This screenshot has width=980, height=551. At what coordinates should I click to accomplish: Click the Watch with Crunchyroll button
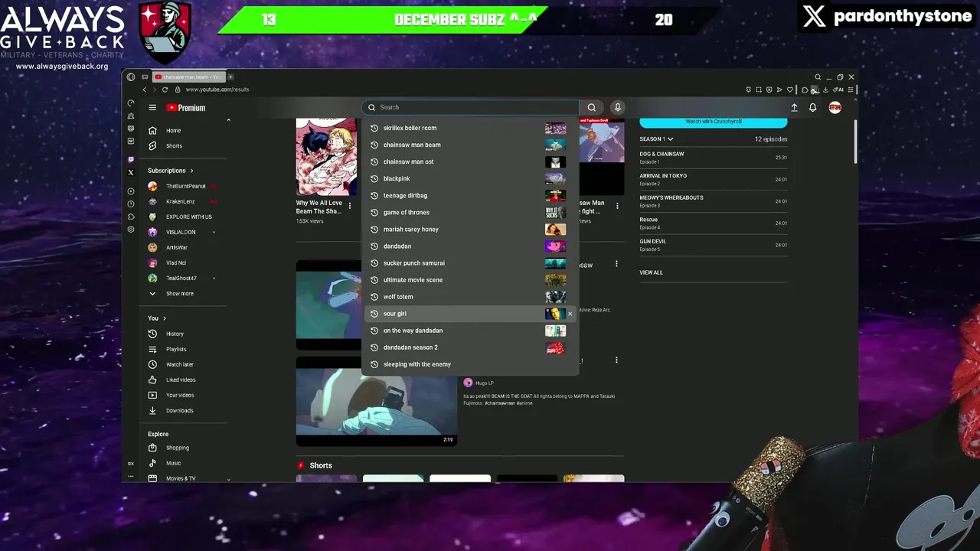[x=713, y=122]
